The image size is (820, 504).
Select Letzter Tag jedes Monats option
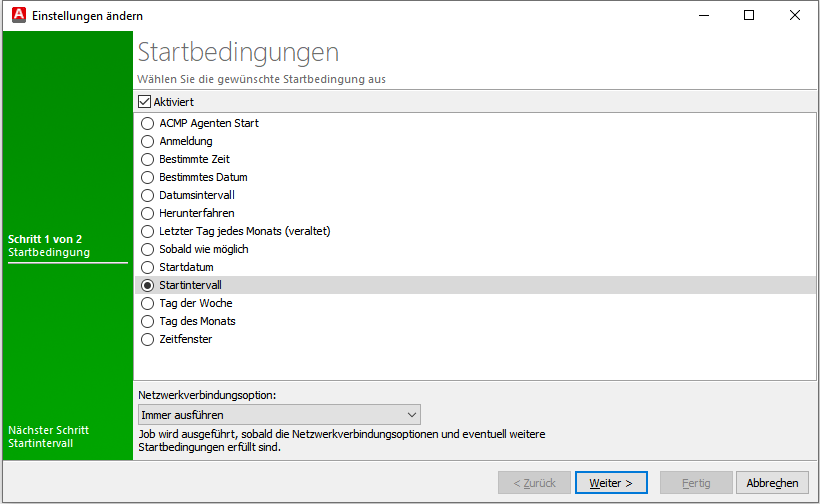148,231
